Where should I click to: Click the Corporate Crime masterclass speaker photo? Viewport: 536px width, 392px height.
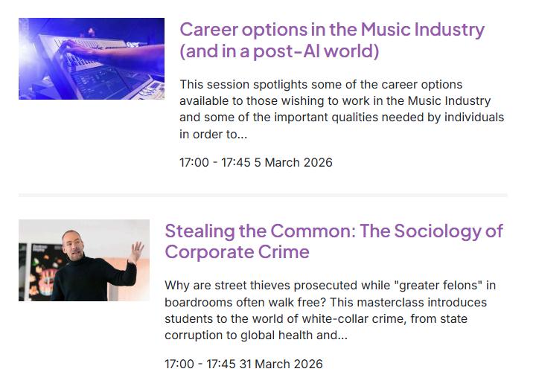click(83, 260)
